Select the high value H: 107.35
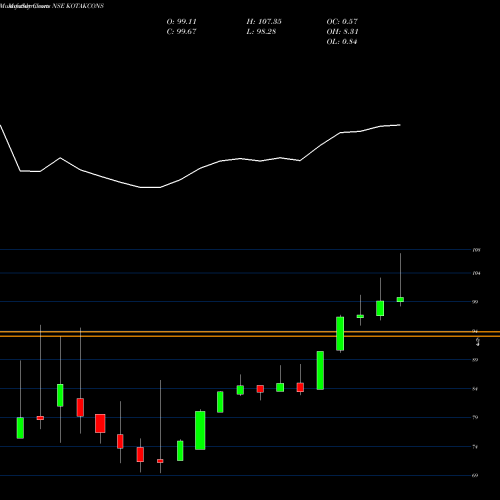This screenshot has width=500, height=500. (264, 22)
